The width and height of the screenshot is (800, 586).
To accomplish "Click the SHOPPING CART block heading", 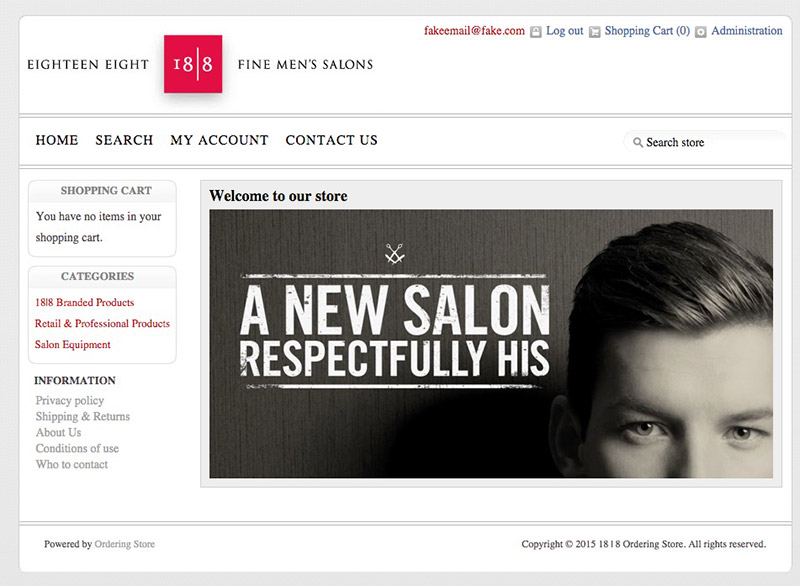I will pyautogui.click(x=106, y=190).
